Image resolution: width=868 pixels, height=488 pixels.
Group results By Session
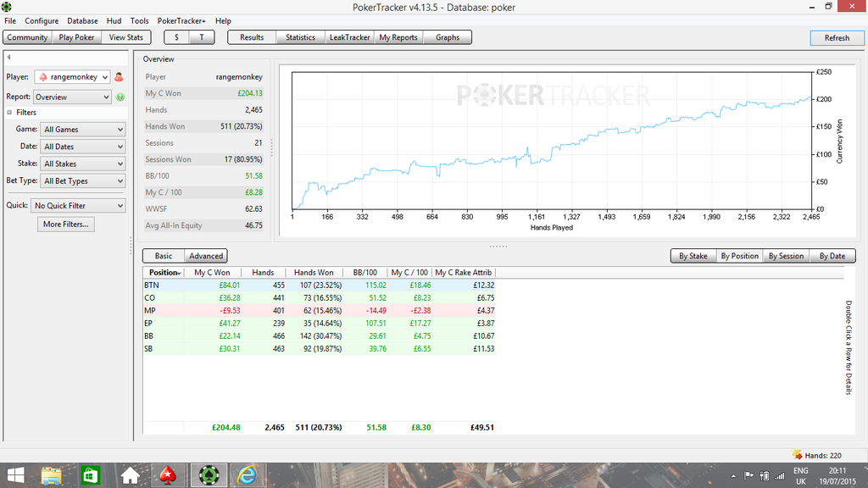[x=786, y=256]
